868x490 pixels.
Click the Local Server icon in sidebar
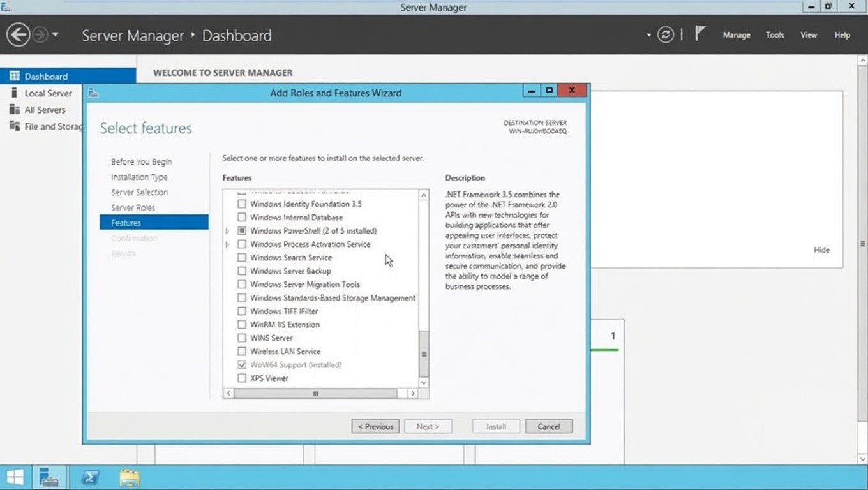tap(14, 93)
